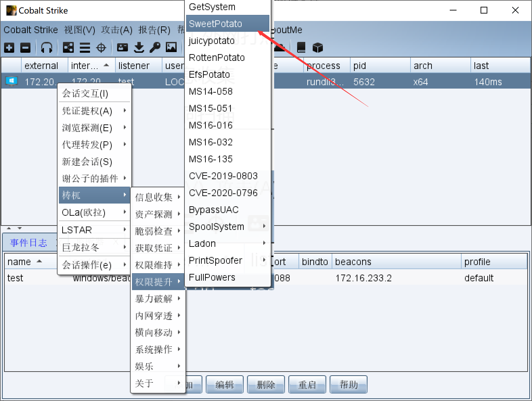532x401 pixels.
Task: Switch to pivot graph view icon
Action: click(68, 48)
